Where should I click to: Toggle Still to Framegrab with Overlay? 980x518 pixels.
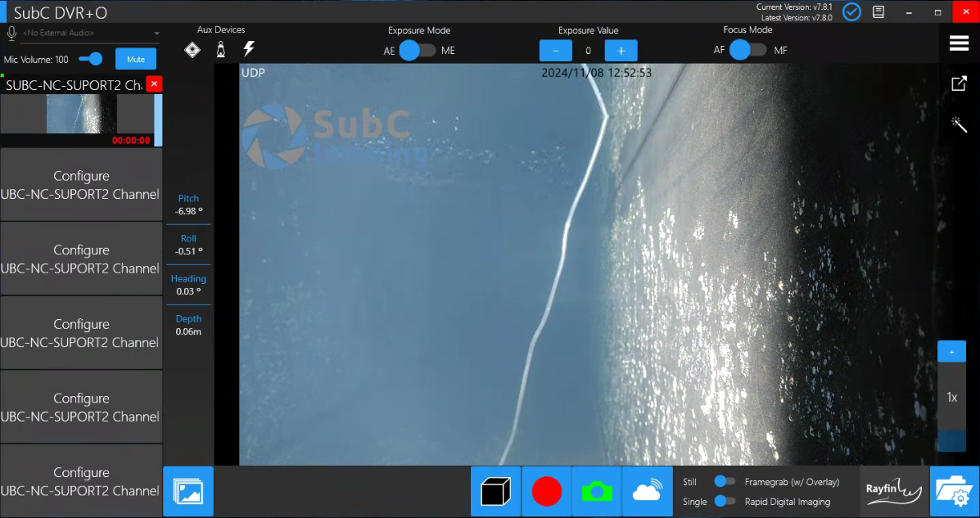(x=725, y=482)
